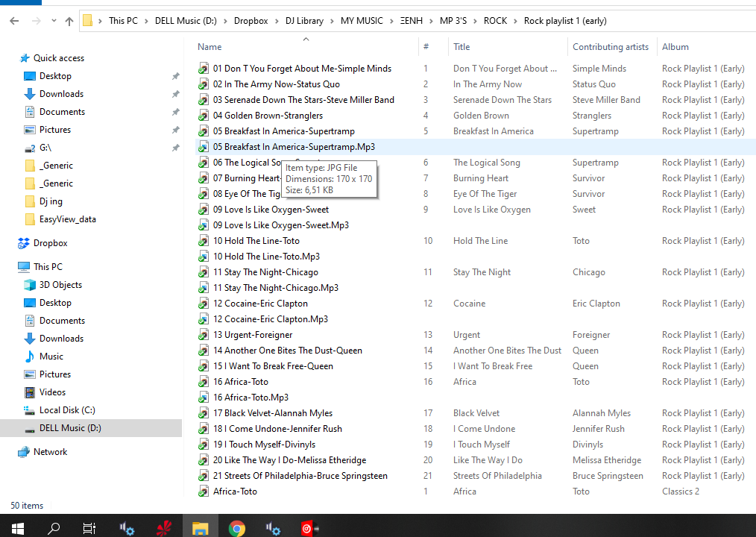Jump to DJ Library in address bar

[304, 21]
